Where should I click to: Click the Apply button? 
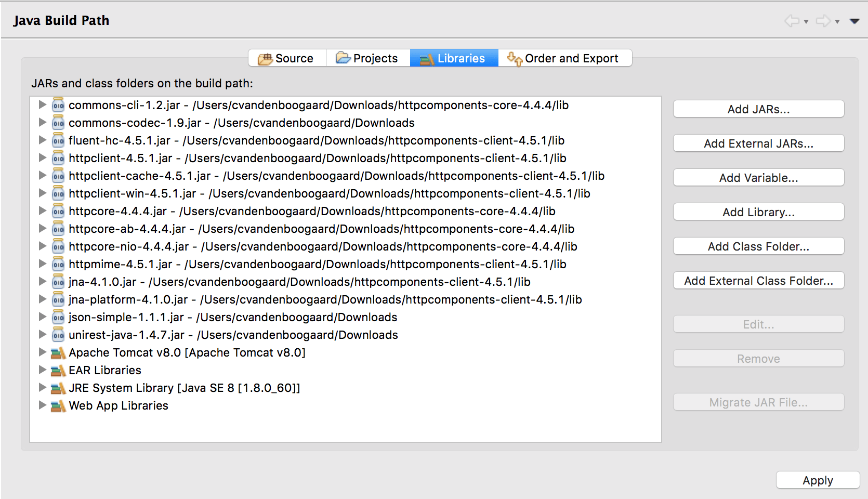pos(818,480)
